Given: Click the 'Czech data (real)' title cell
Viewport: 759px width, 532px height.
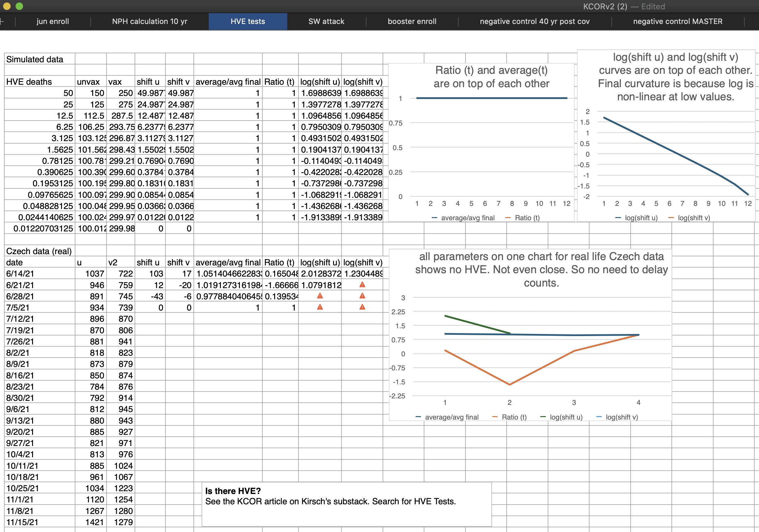Looking at the screenshot, I should point(39,251).
